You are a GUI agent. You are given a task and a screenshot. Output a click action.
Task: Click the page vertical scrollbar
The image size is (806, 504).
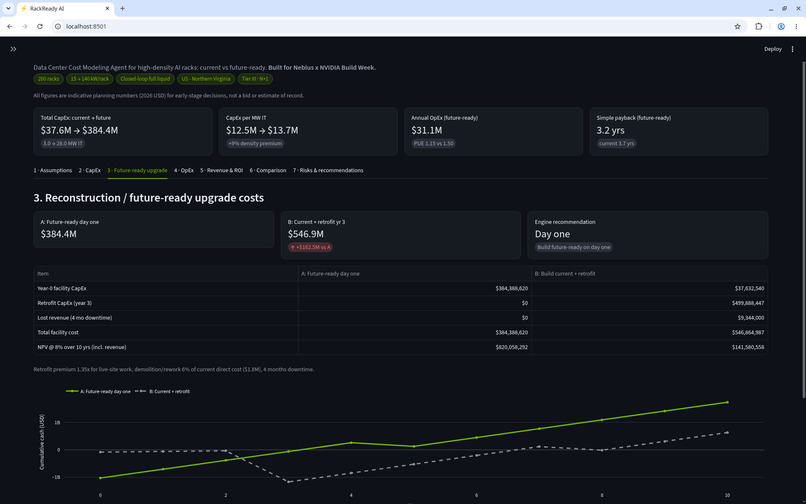803,229
